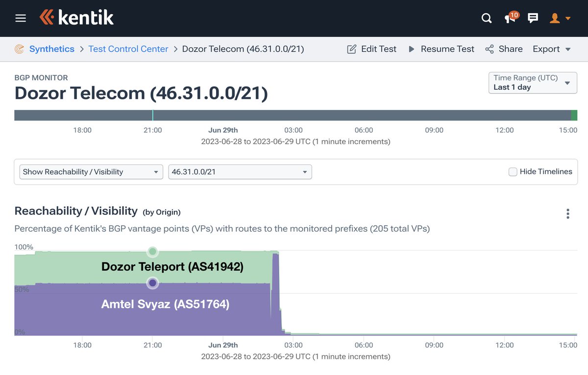
Task: Open the Export dropdown
Action: tap(552, 49)
